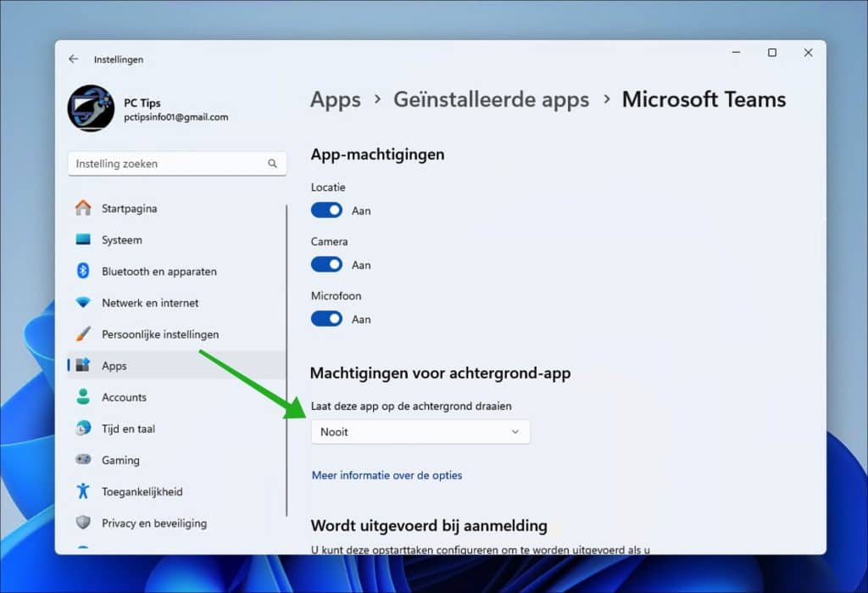This screenshot has height=593, width=868.
Task: Click the PC Tips account name
Action: (x=142, y=103)
